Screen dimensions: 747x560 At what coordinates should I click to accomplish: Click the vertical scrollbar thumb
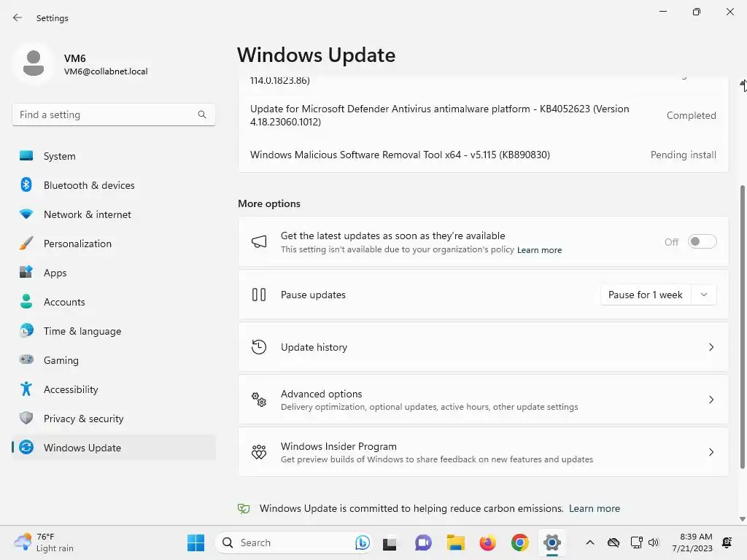click(x=742, y=327)
